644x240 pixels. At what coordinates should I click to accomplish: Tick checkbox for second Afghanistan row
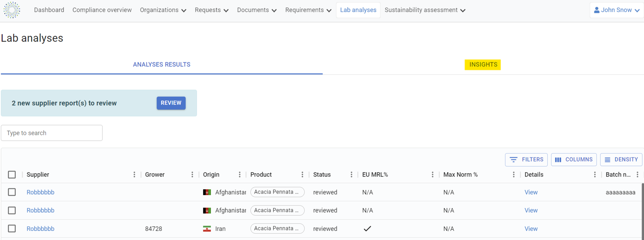click(12, 211)
